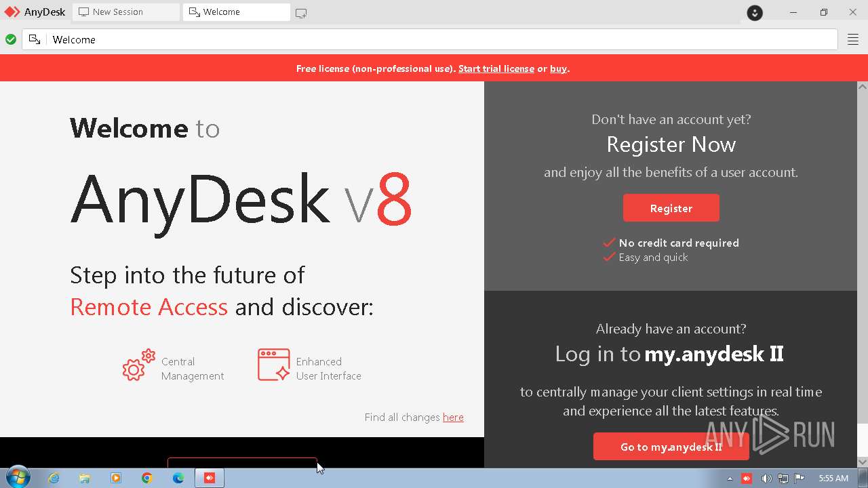Screen dimensions: 868x488
Task: Click the green connection status checkmark
Action: coord(11,39)
